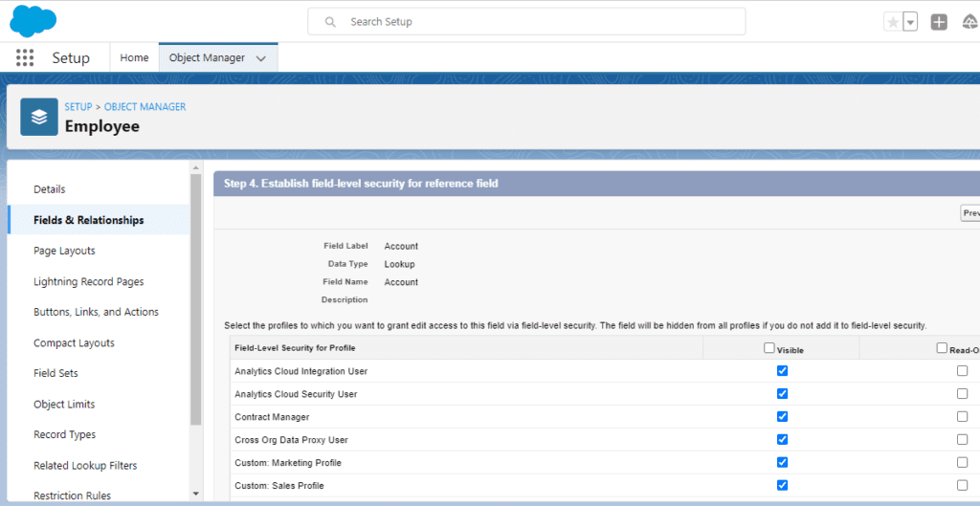980x506 pixels.
Task: Open Compact Layouts in the sidebar
Action: pyautogui.click(x=74, y=343)
